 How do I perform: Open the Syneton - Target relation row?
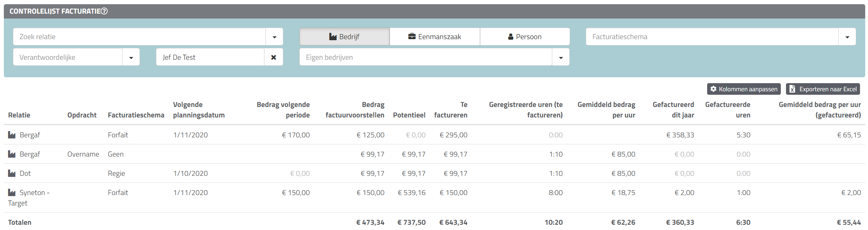click(x=34, y=193)
